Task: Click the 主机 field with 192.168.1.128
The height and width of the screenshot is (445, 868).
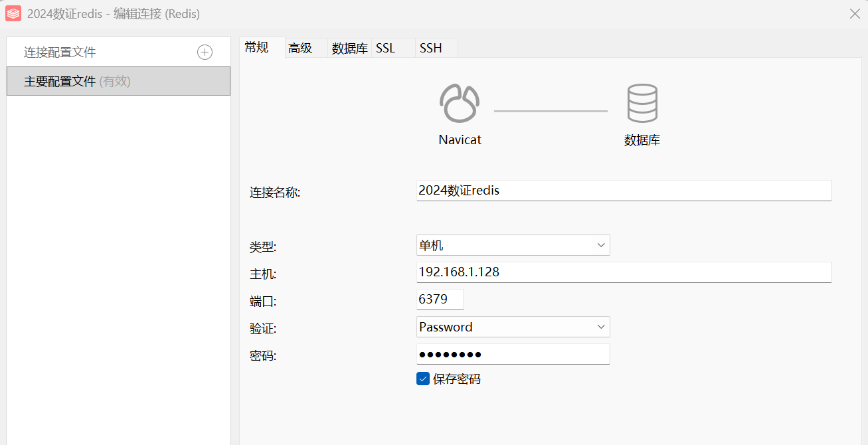Action: point(623,272)
